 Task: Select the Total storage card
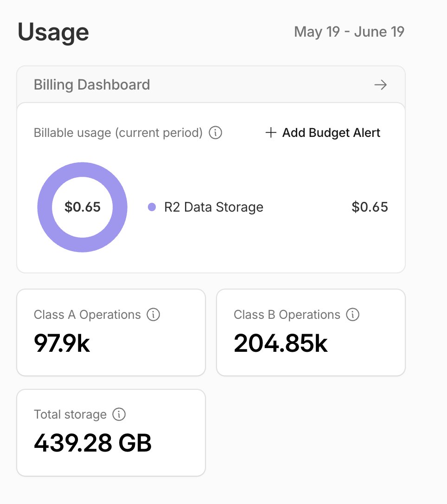point(111,433)
